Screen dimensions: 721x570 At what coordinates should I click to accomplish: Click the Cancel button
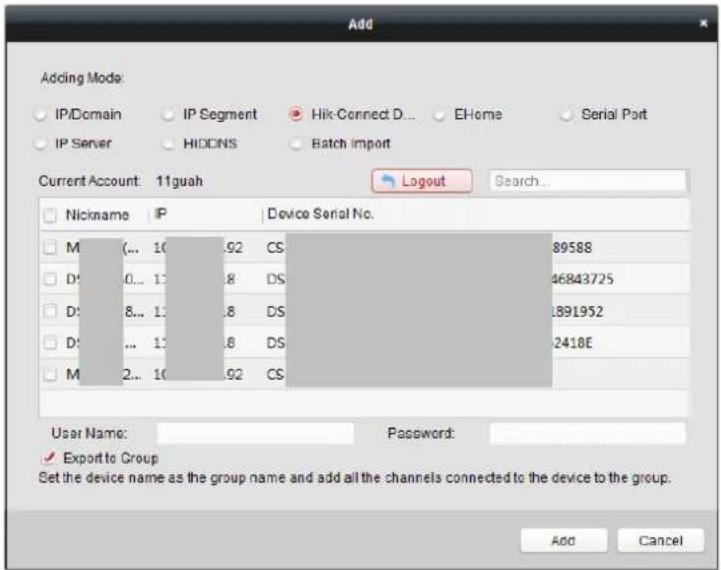[x=661, y=540]
